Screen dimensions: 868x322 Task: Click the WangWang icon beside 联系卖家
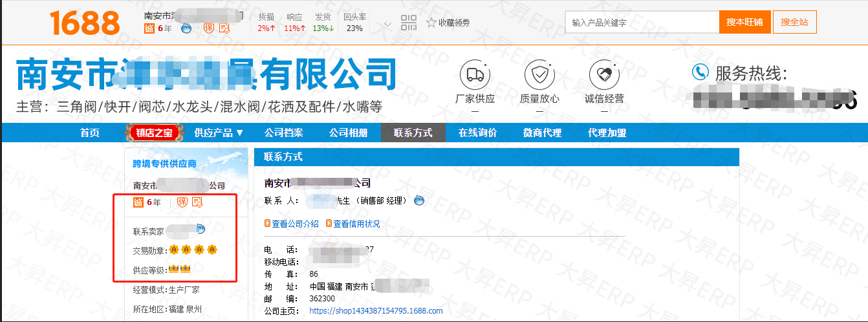(x=201, y=229)
